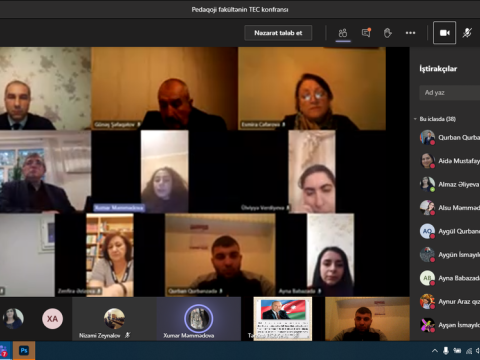Collapse the Bu iclasda (38) list
Image resolution: width=480 pixels, height=360 pixels.
pos(415,119)
